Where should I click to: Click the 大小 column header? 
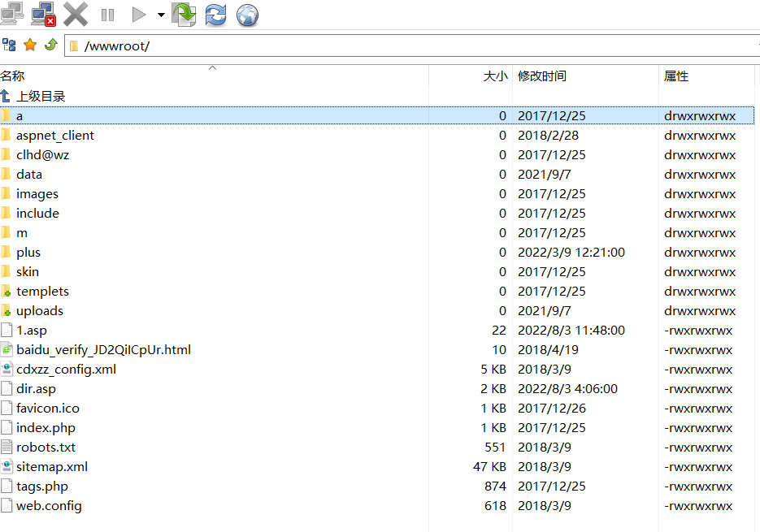(495, 76)
